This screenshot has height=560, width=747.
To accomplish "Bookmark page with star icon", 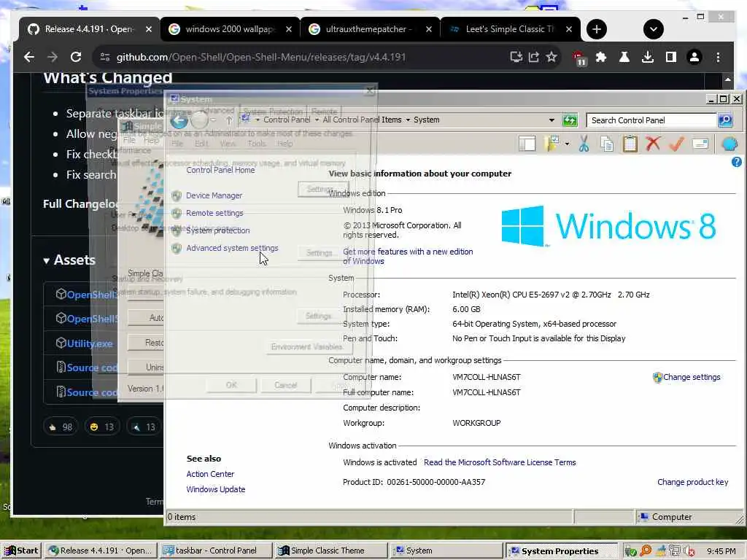I will pos(551,57).
